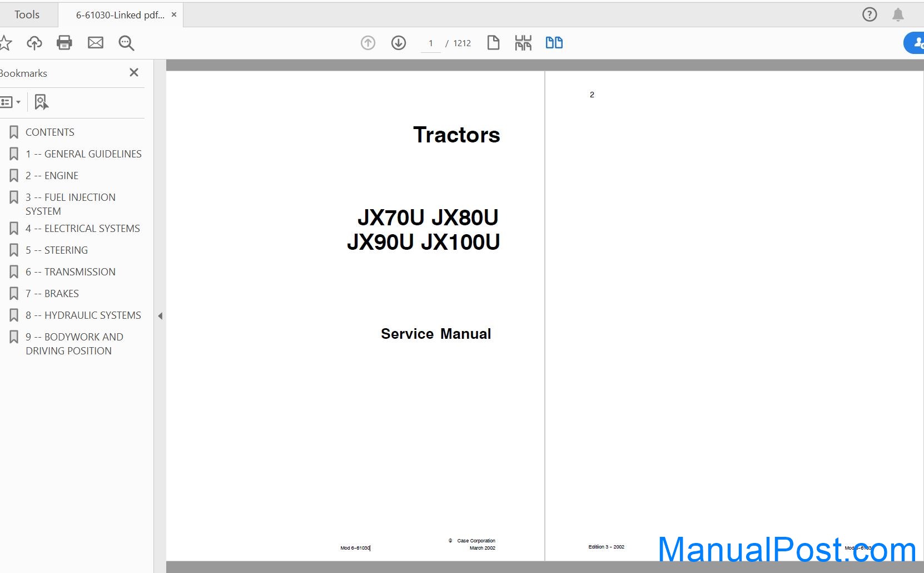Click the current page number field
Viewport: 924px width, 573px height.
[430, 43]
